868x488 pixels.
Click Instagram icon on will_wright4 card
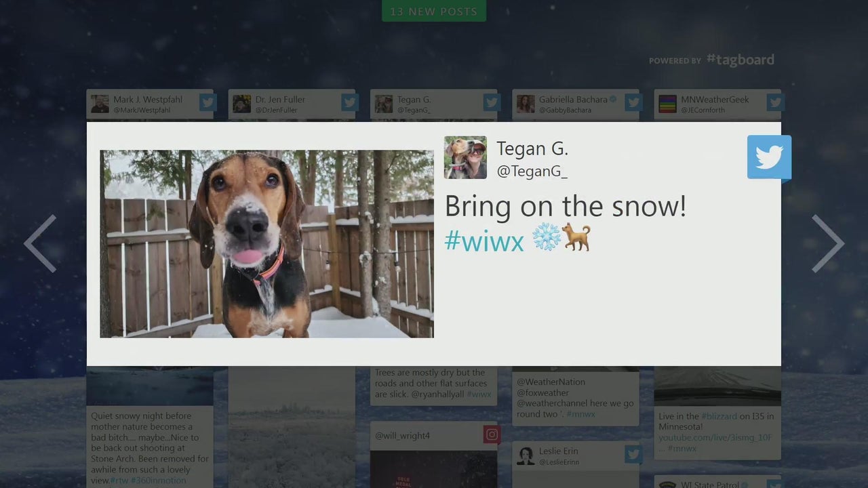pyautogui.click(x=492, y=434)
